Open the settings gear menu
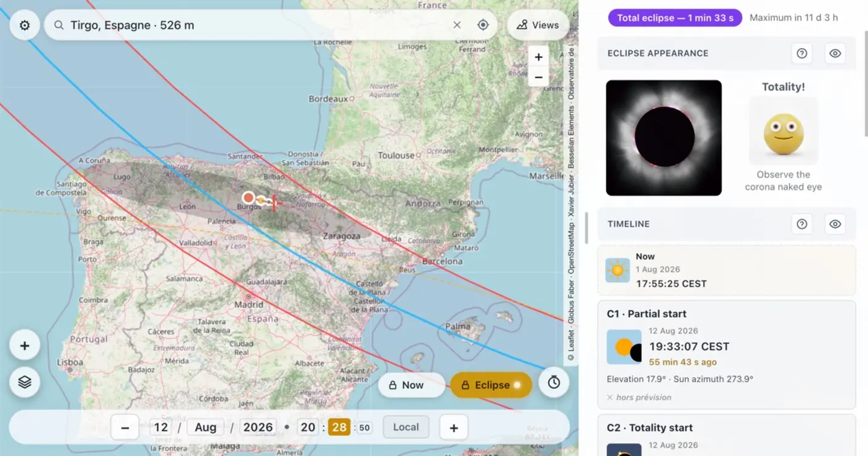The height and width of the screenshot is (456, 868). point(25,25)
